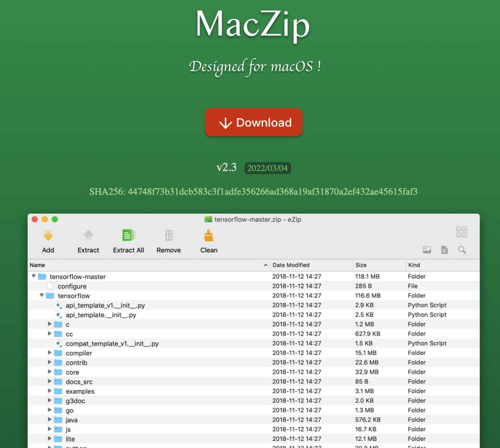Expand the compiler folder

pyautogui.click(x=50, y=353)
